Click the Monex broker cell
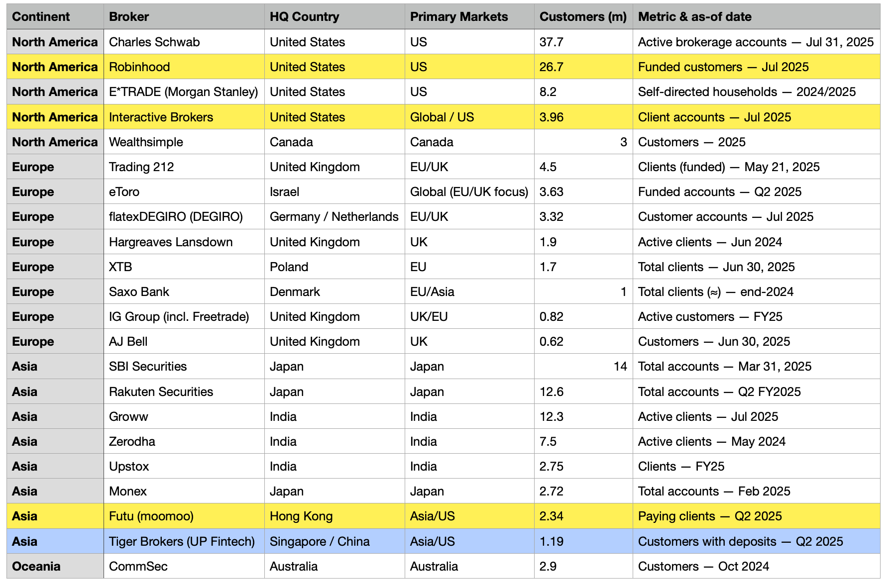 click(184, 491)
